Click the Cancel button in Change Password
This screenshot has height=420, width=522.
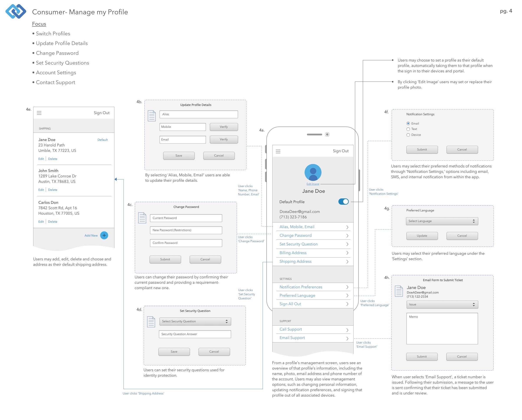click(x=205, y=259)
